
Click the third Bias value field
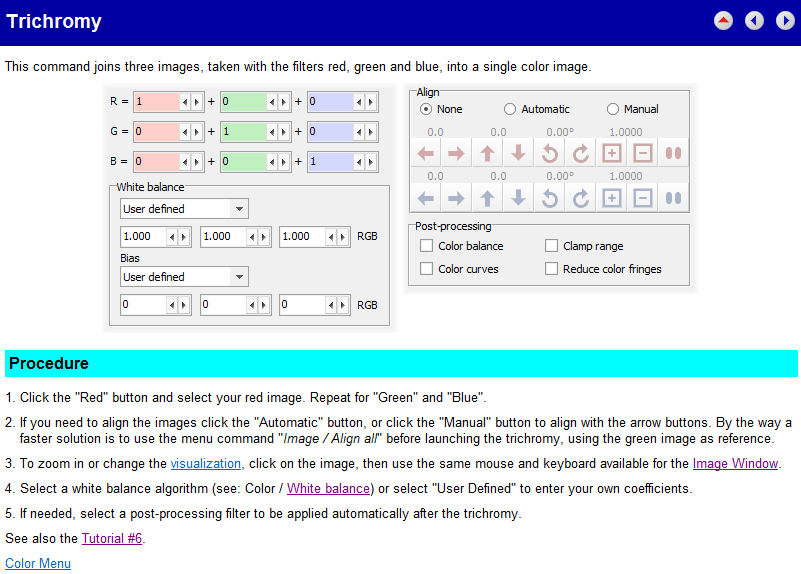[302, 305]
